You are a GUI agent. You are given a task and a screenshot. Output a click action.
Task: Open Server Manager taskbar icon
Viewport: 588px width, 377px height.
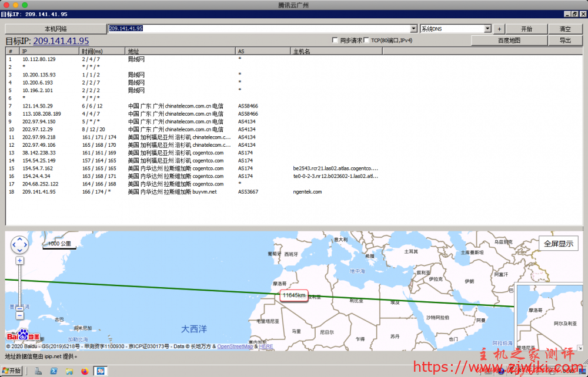(x=38, y=371)
